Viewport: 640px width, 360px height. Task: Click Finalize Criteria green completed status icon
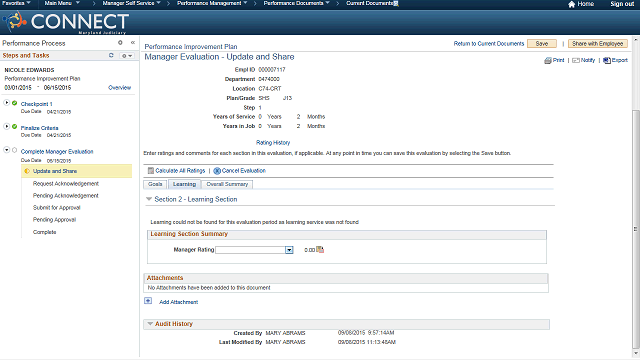tap(15, 127)
